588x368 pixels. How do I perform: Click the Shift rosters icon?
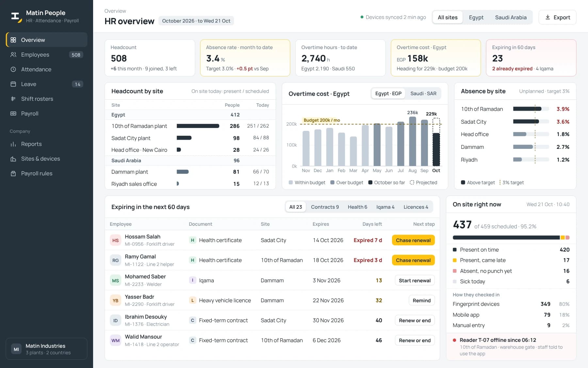(x=13, y=99)
